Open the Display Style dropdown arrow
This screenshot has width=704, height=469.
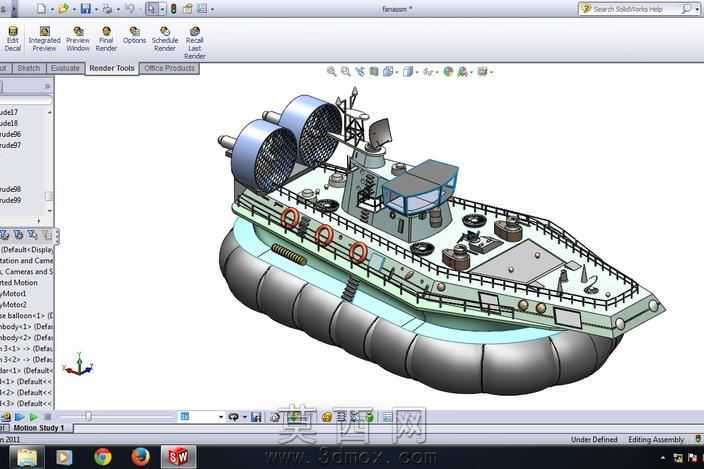[417, 72]
